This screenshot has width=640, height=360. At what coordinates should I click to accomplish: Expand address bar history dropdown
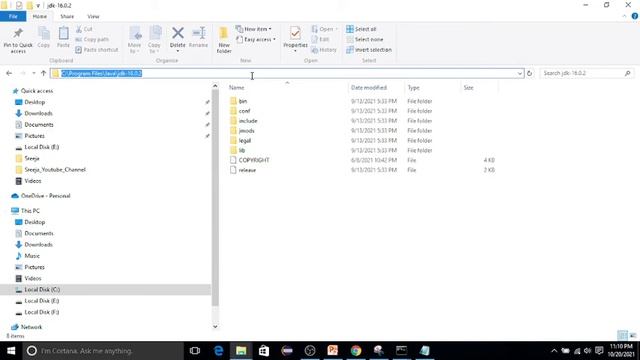tap(520, 73)
